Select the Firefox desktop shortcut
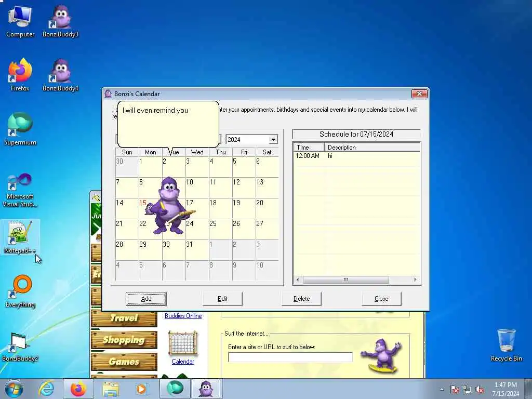This screenshot has height=399, width=532. click(20, 75)
